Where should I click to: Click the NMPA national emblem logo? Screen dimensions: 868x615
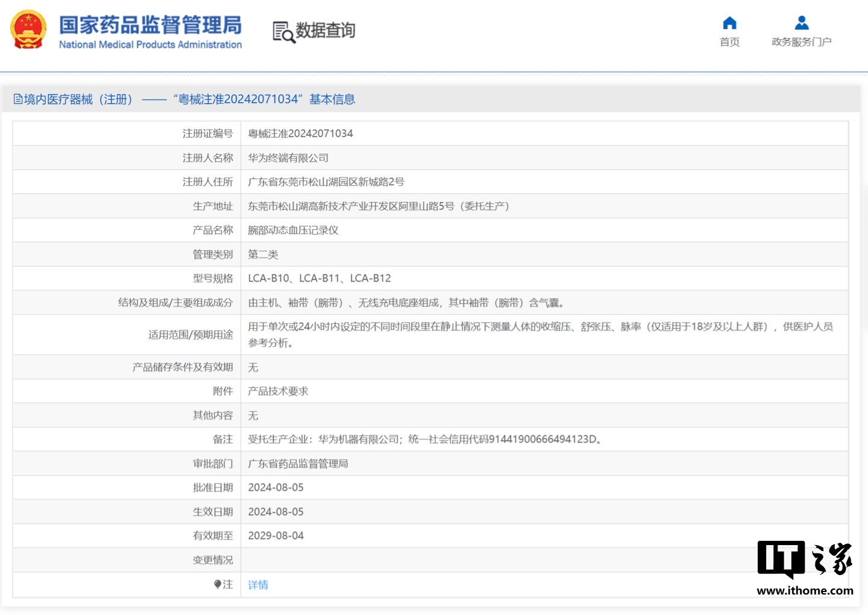click(28, 29)
